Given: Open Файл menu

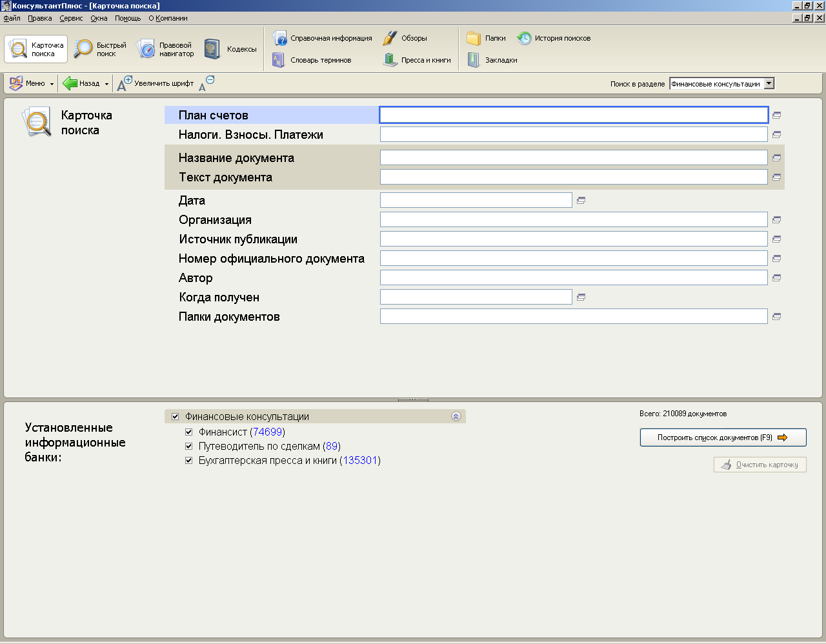Looking at the screenshot, I should 12,18.
